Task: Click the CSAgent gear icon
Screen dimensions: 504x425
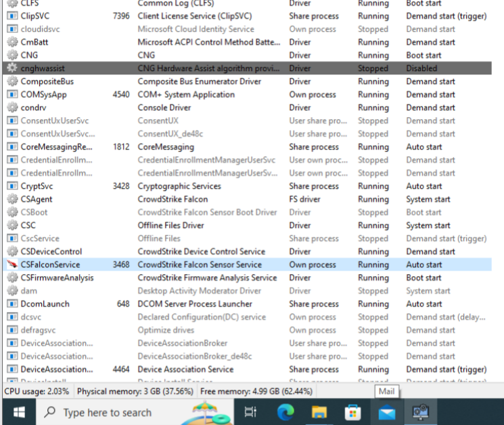Action: pyautogui.click(x=12, y=199)
